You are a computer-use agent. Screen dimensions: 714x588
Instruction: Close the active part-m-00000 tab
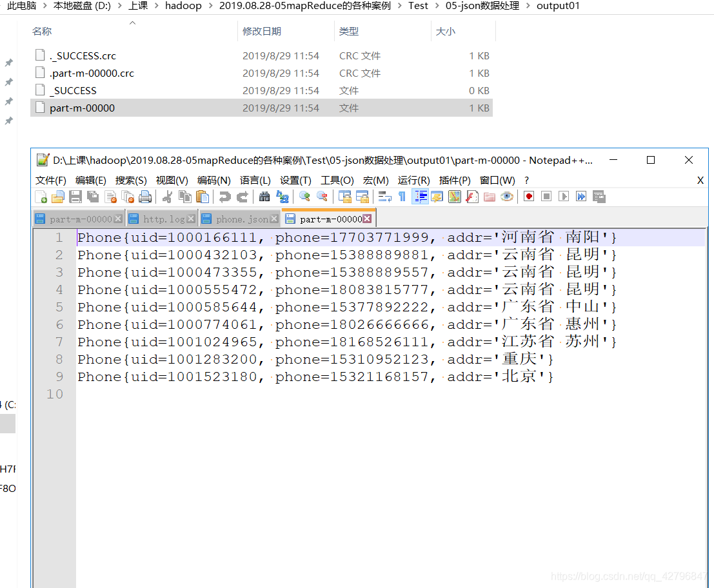point(367,219)
